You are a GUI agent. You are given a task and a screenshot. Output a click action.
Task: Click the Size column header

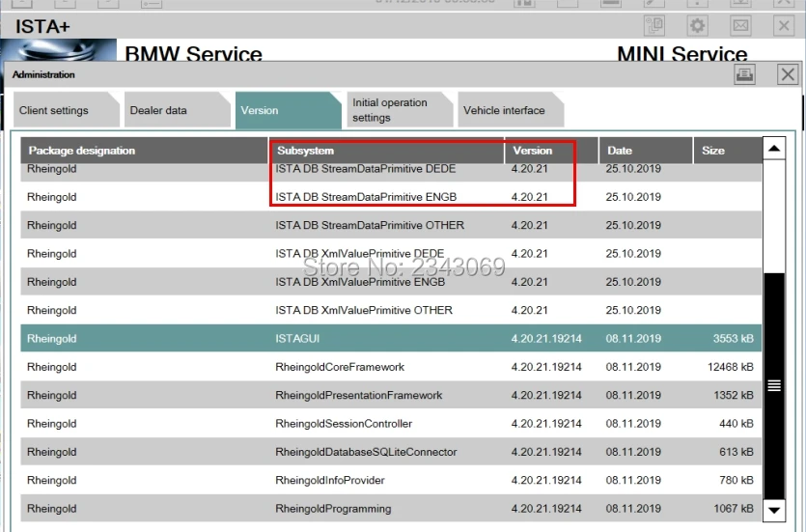(728, 151)
